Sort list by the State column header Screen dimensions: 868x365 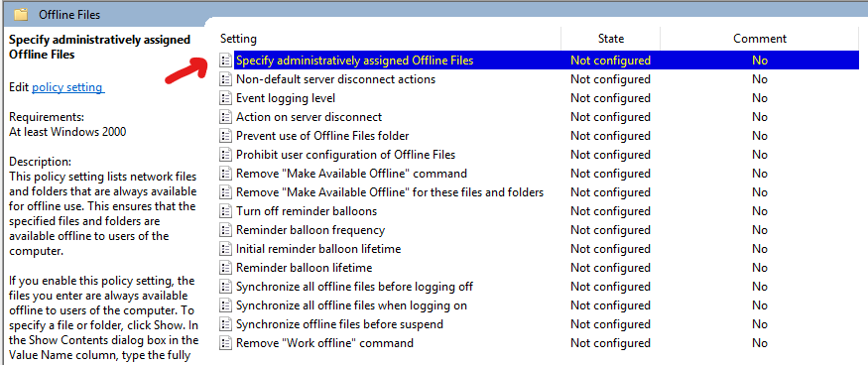tap(611, 39)
